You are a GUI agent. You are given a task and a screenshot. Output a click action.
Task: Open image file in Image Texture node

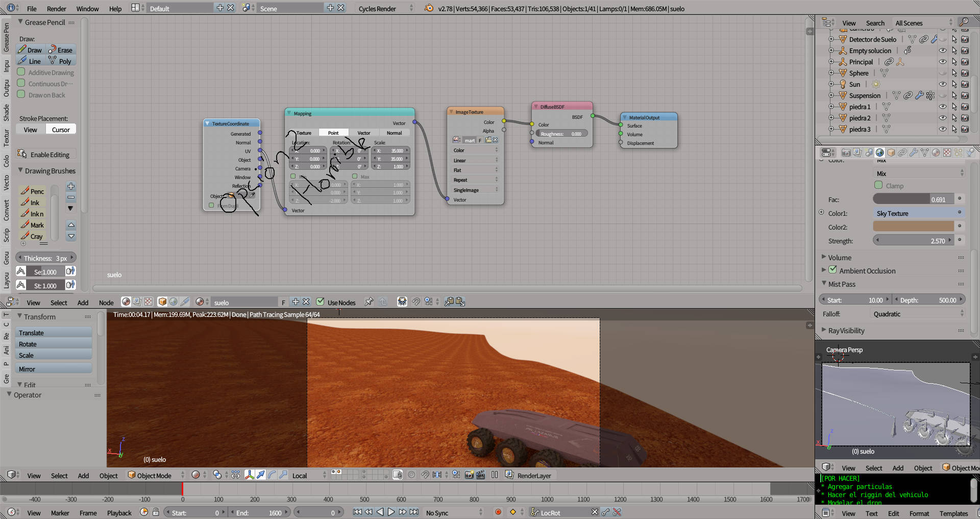click(488, 140)
